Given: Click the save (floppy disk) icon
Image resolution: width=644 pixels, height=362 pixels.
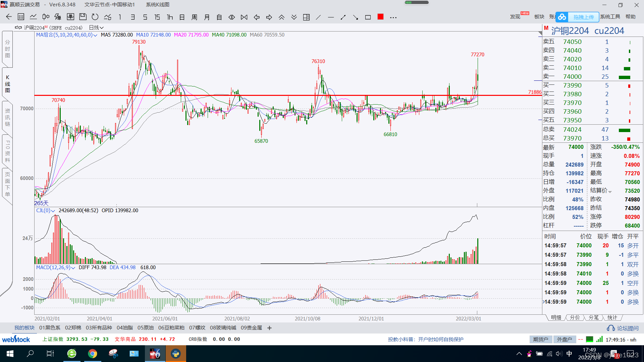Looking at the screenshot, I should [83, 17].
